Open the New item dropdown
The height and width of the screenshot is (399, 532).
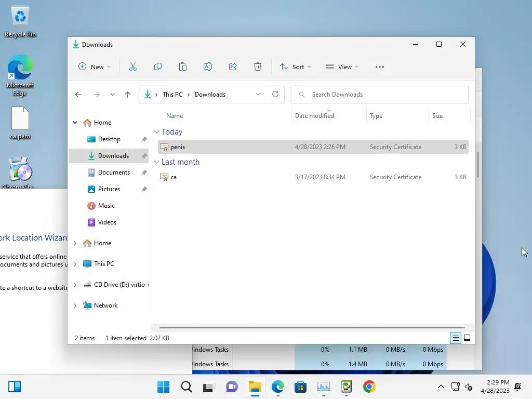95,67
